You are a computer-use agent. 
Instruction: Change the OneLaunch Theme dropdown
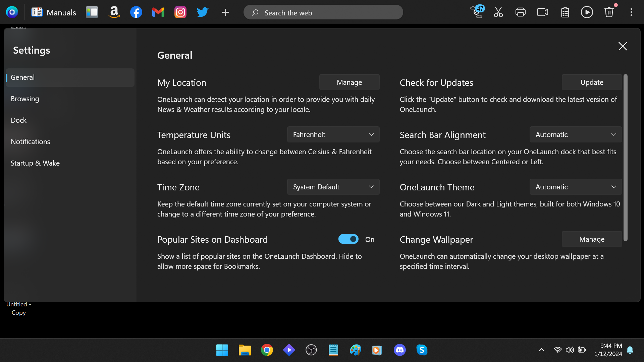click(x=575, y=187)
